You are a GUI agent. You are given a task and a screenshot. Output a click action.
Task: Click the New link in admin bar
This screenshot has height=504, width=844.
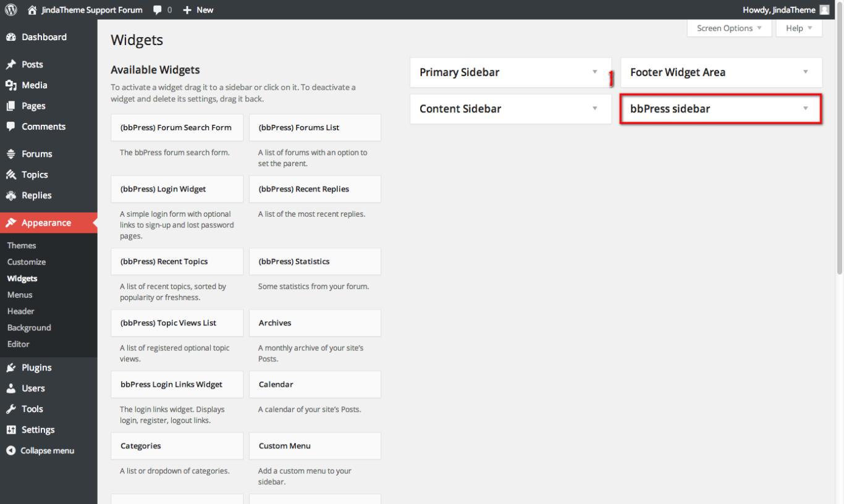[x=205, y=10]
